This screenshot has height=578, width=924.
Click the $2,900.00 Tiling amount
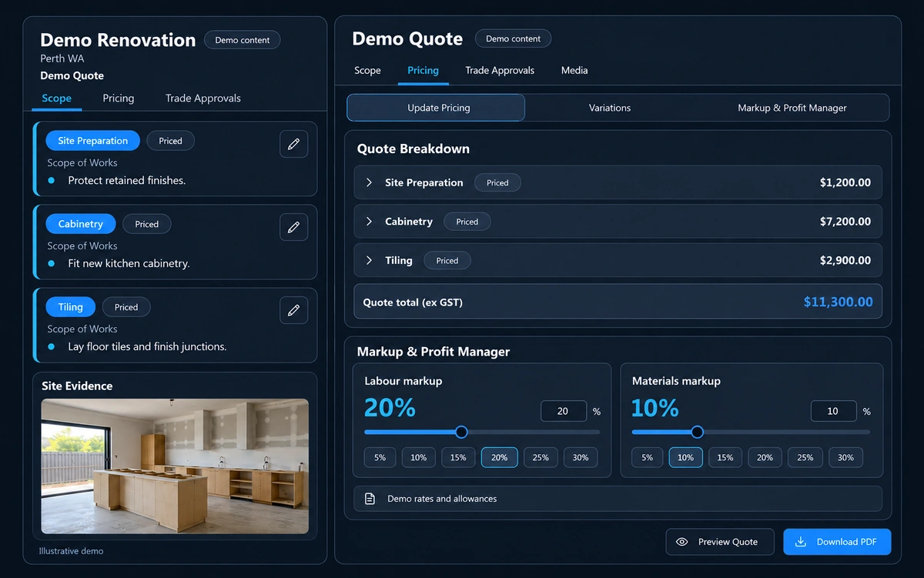[845, 260]
